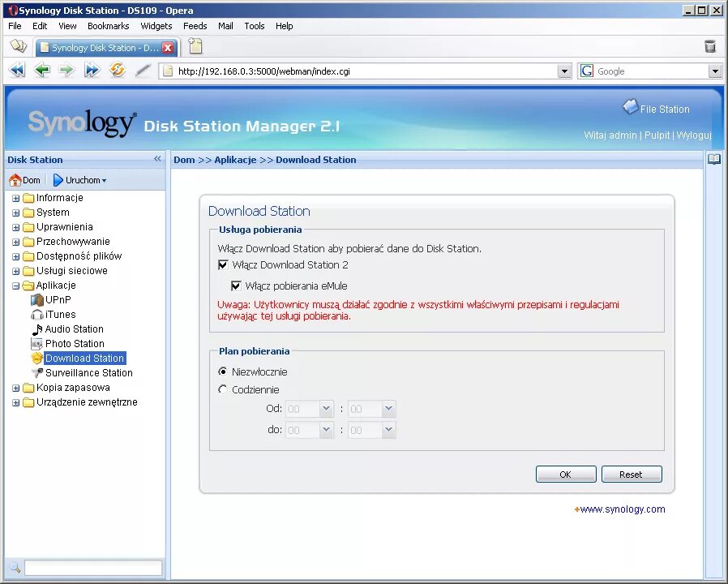Open Surveillance Station in the tree
Viewport: 728px width, 584px height.
coord(82,372)
